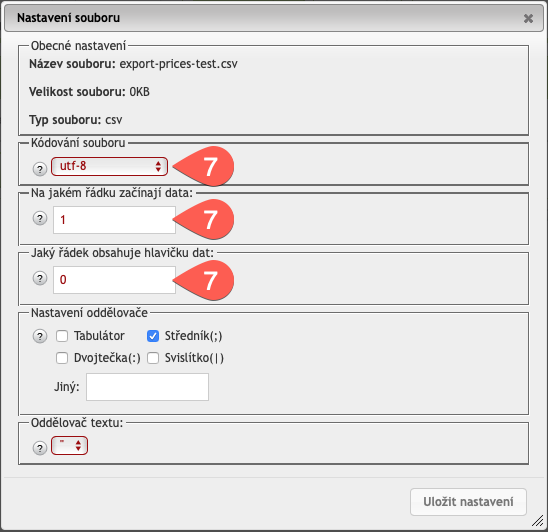Click the resize grip in dialog corner
548x532 pixels.
click(537, 521)
